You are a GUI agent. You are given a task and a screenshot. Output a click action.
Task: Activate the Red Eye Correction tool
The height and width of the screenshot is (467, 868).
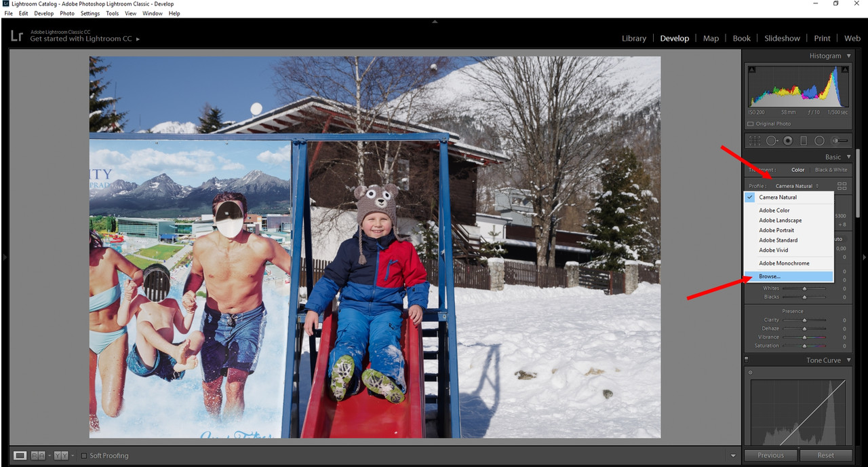787,141
